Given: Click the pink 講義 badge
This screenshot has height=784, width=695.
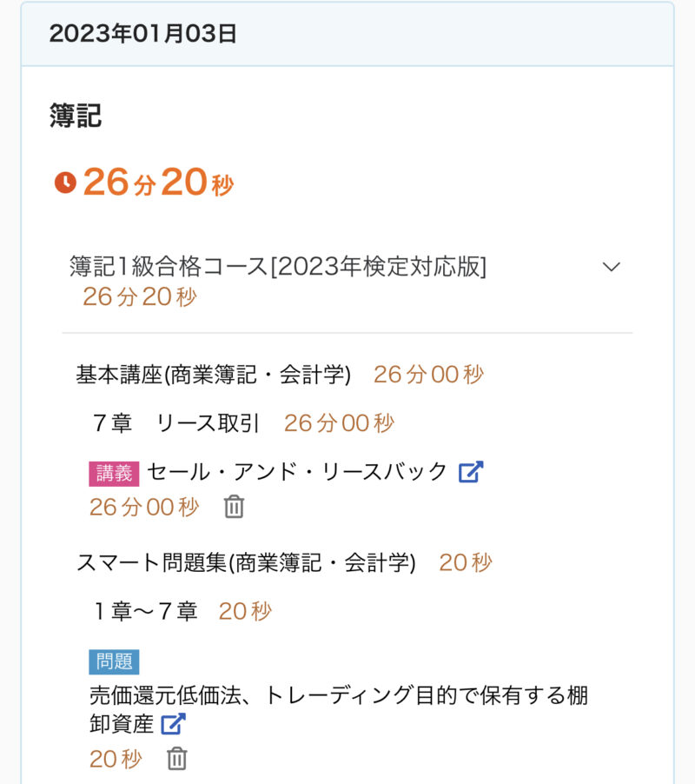Looking at the screenshot, I should click(114, 473).
